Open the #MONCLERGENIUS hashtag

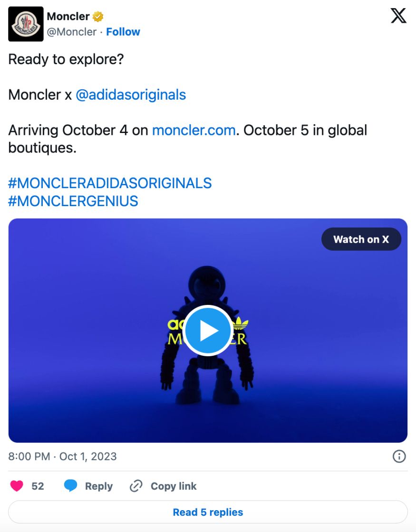[x=73, y=201]
